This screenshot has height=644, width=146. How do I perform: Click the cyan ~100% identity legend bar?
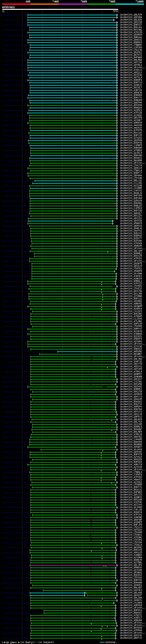click(130, 4)
